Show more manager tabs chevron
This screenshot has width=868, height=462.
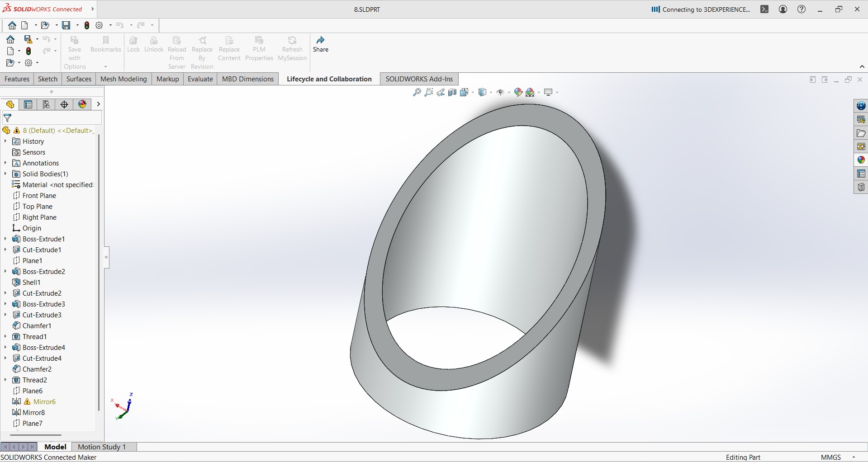(98, 104)
